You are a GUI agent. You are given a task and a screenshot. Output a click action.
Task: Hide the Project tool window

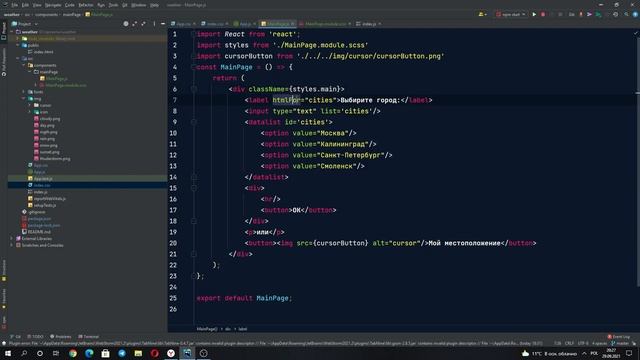pyautogui.click(x=163, y=24)
